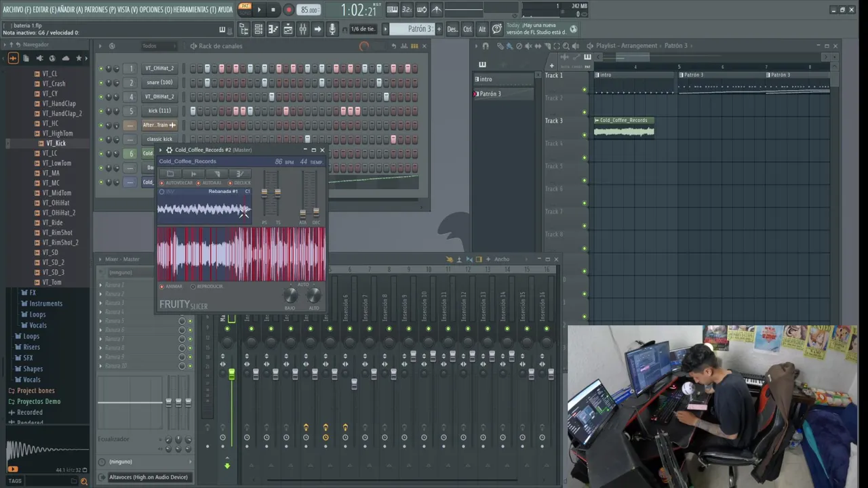Viewport: 868px width, 488px height.
Task: Expand the Recorded folder
Action: pyautogui.click(x=29, y=412)
